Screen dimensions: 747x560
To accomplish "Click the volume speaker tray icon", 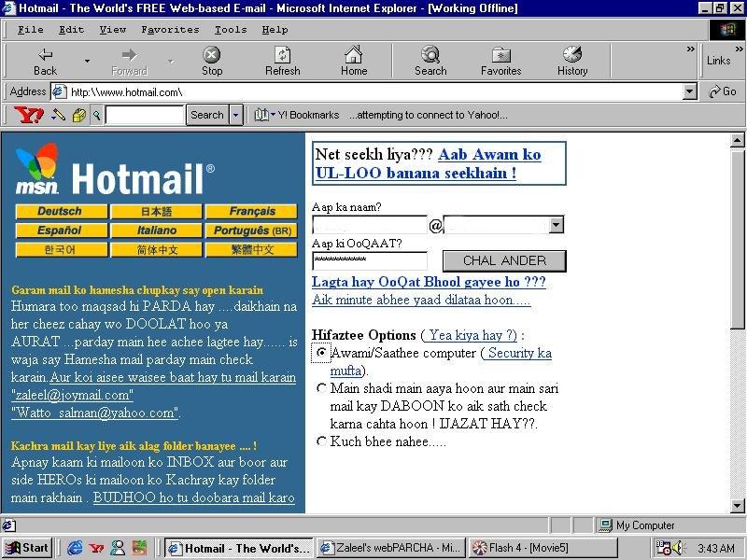I will click(x=677, y=548).
